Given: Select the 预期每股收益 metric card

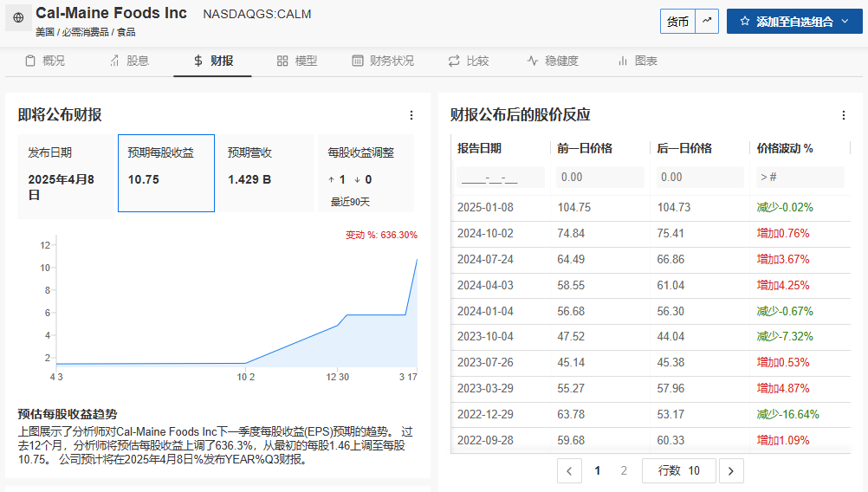Looking at the screenshot, I should [166, 173].
